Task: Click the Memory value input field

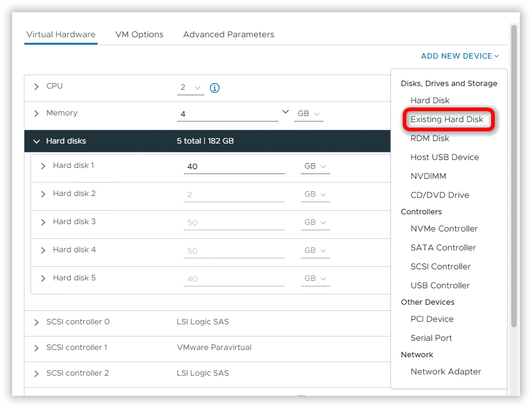Action: click(x=227, y=114)
